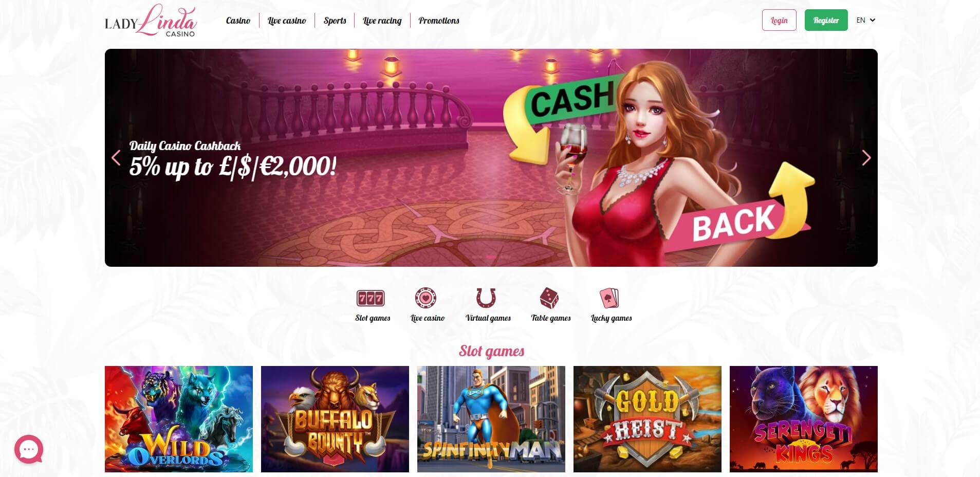Open the Wild Overlords slot thumbnail
Image resolution: width=980 pixels, height=477 pixels.
[179, 419]
